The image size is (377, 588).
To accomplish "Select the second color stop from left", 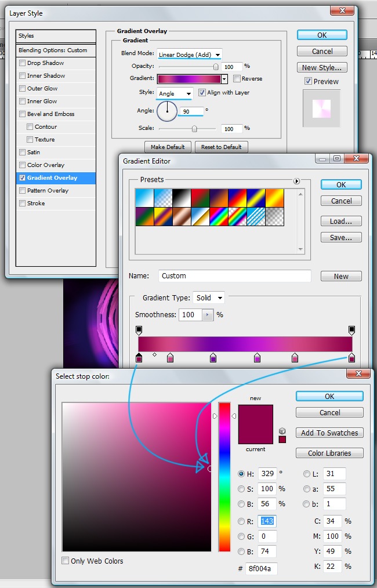I will (x=170, y=357).
